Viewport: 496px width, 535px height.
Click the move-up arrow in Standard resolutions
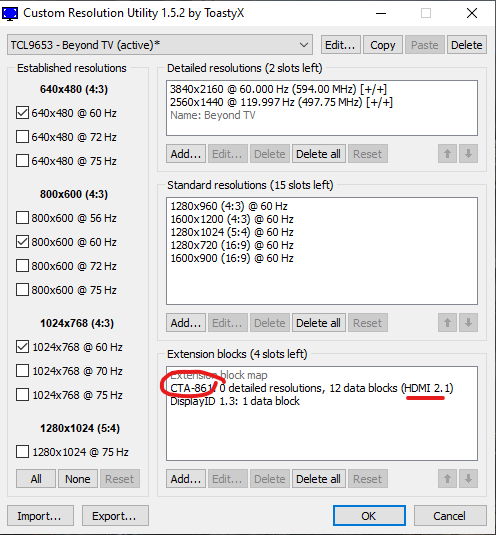coord(447,323)
